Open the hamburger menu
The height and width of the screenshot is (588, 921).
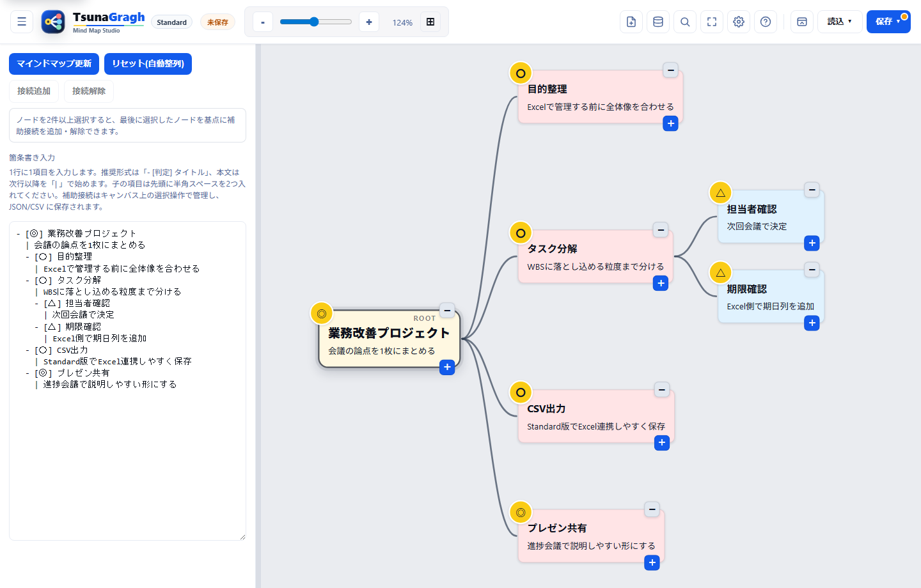point(22,22)
